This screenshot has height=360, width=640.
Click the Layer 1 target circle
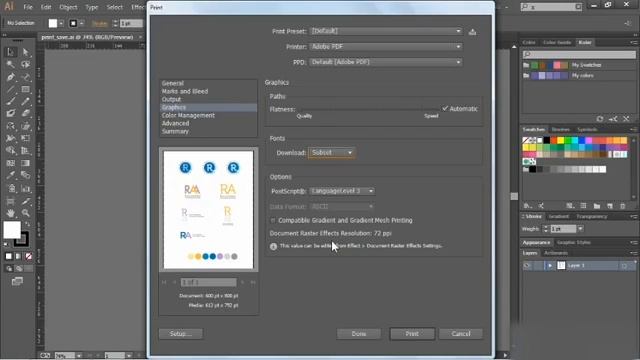(x=624, y=266)
